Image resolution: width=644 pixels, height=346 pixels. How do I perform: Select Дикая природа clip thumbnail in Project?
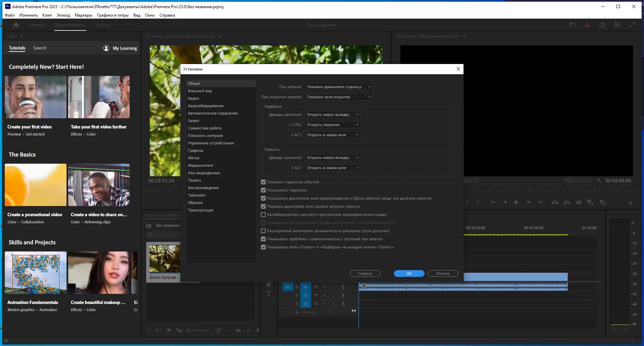point(165,259)
